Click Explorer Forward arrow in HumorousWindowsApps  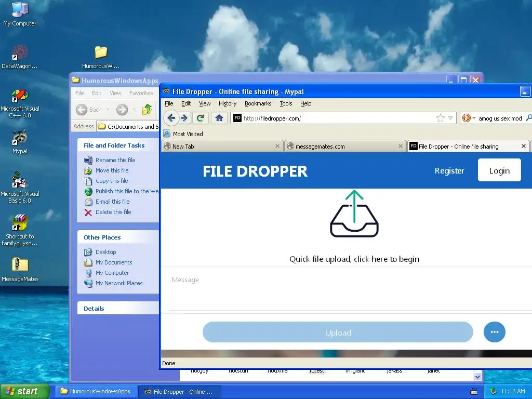(x=122, y=110)
